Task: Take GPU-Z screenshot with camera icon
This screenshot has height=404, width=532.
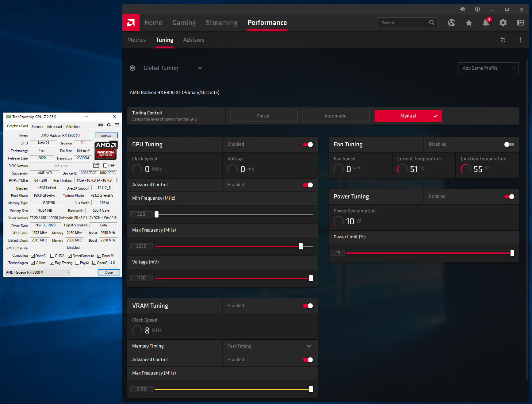Action: pyautogui.click(x=101, y=125)
